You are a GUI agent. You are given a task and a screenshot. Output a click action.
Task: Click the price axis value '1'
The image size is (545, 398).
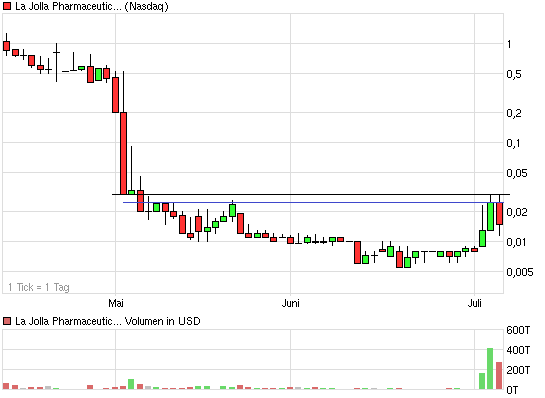[509, 44]
